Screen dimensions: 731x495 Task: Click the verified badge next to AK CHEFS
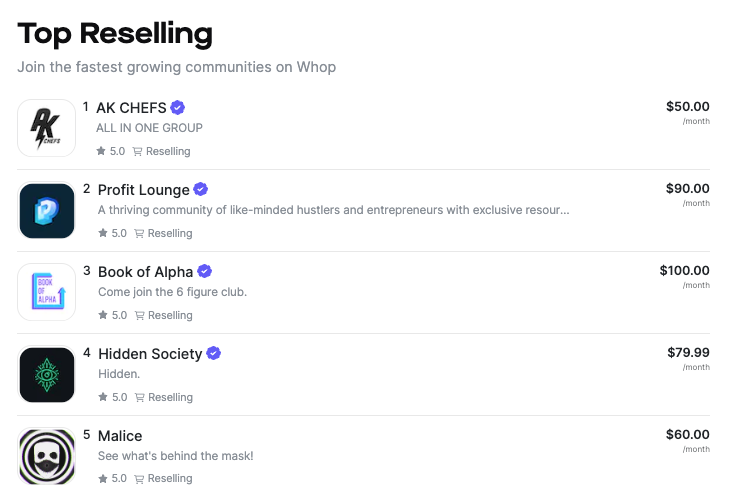coord(178,108)
